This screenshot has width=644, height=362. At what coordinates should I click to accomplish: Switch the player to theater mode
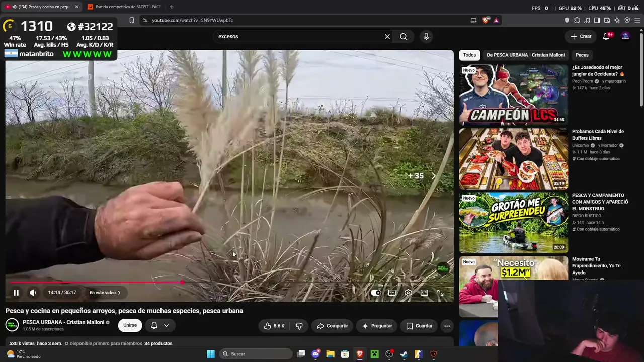coord(424,293)
